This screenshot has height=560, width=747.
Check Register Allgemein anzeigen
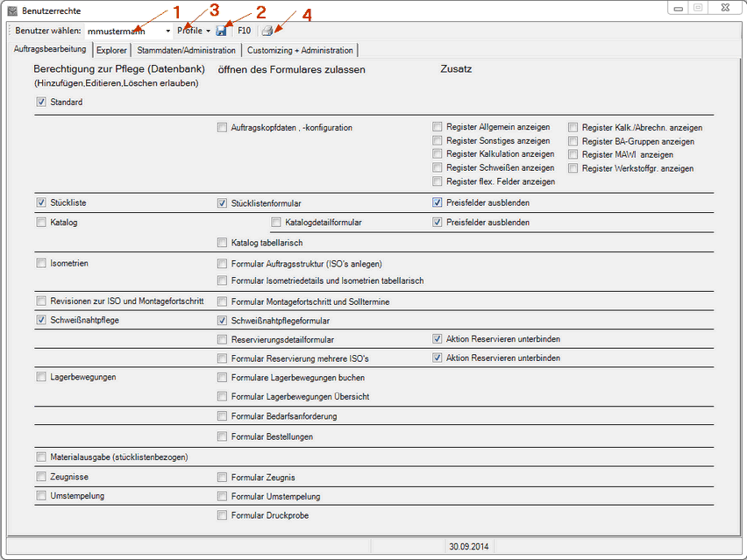(438, 128)
